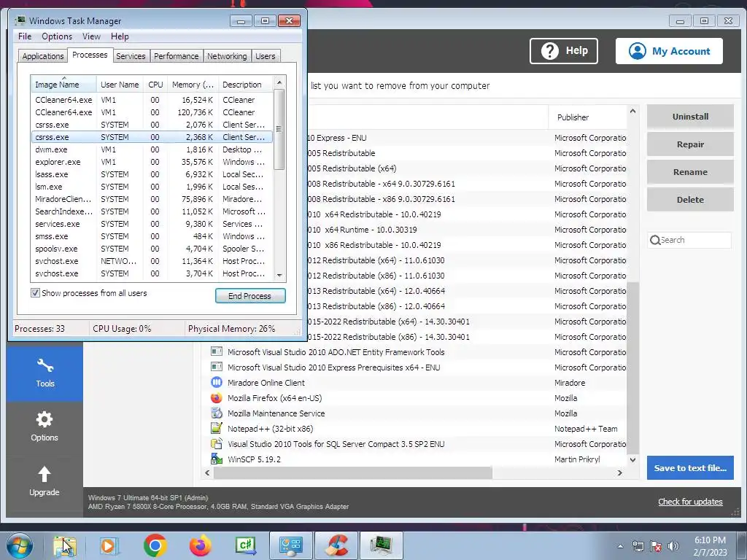Viewport: 747px width, 560px height.
Task: Click the Mozilla Firefox program icon in list
Action: coord(217,397)
